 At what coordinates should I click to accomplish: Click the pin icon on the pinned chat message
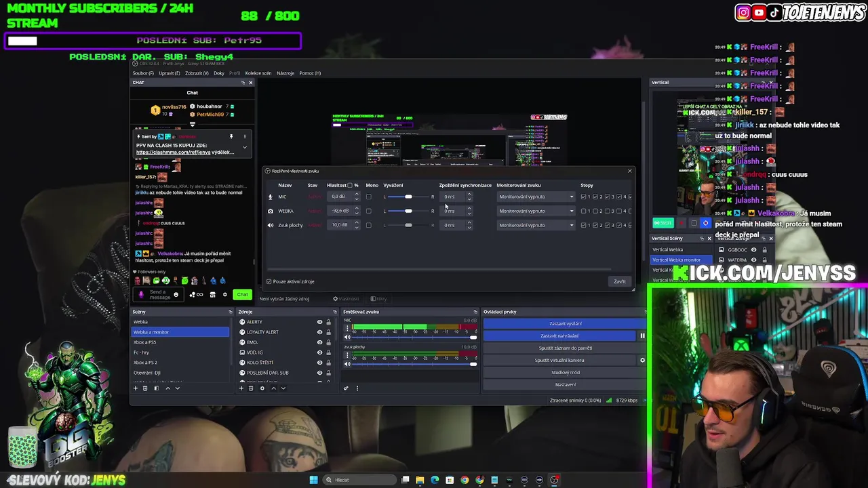coord(231,136)
